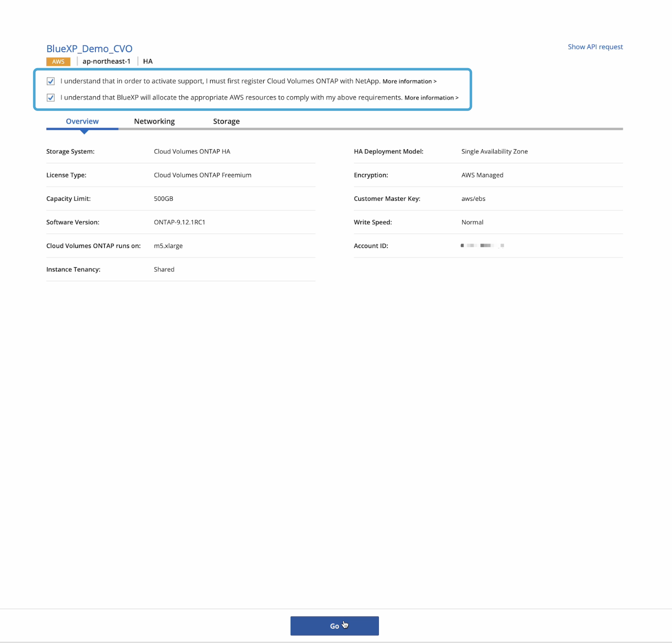Click the Software Version label
Image resolution: width=672 pixels, height=643 pixels.
(73, 222)
